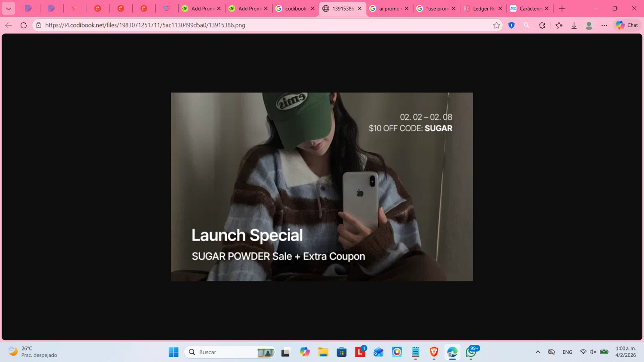The image size is (644, 362).
Task: Open the Extensions puzzle-piece menu
Action: 542,25
